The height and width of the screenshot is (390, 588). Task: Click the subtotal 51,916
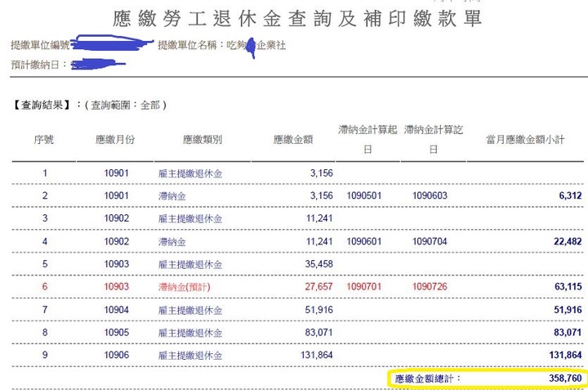coord(568,310)
